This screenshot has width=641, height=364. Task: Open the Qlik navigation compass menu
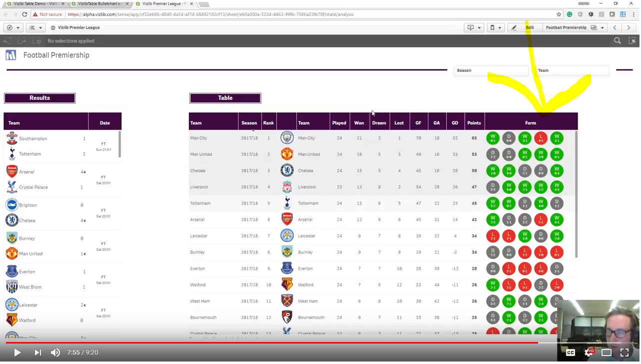[x=13, y=27]
